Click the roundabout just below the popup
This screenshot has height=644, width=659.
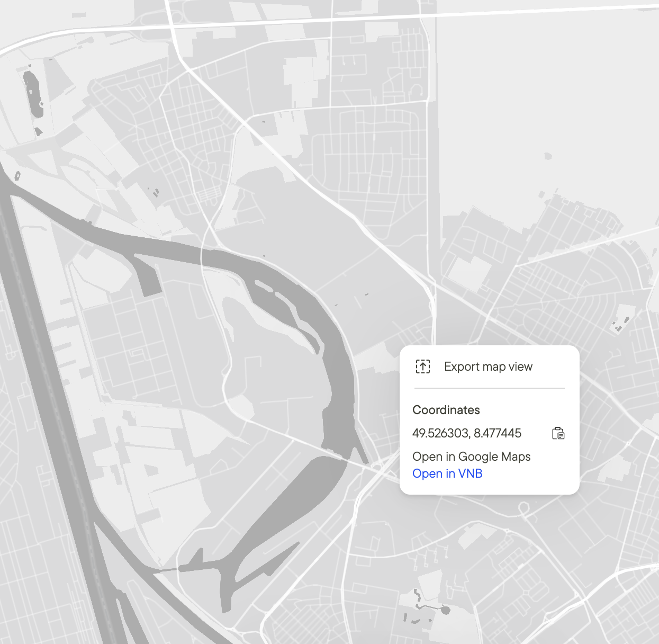[523, 509]
